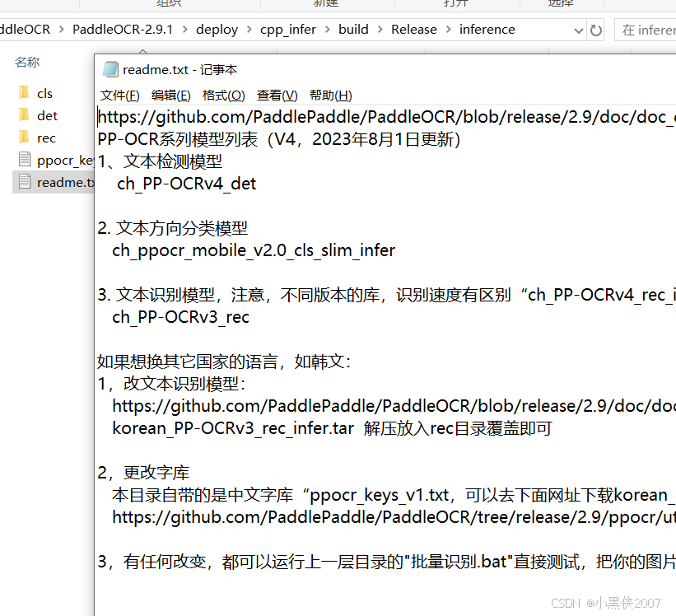
Task: Click the CSDN @小黑侠2007 watermark
Action: (x=604, y=603)
